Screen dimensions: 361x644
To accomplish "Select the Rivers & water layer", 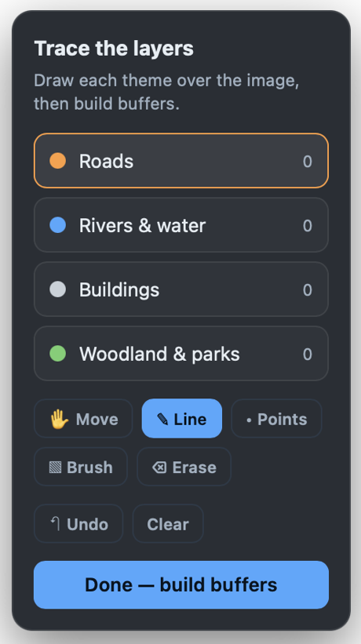I will click(181, 225).
